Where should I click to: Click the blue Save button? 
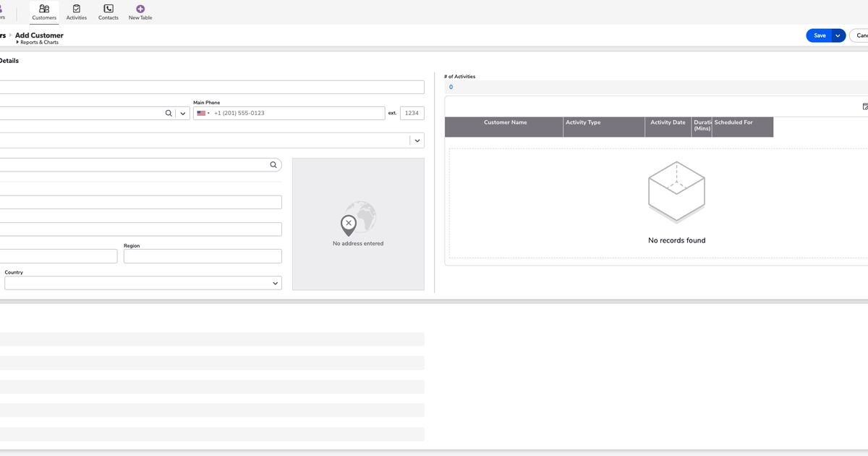click(x=820, y=35)
